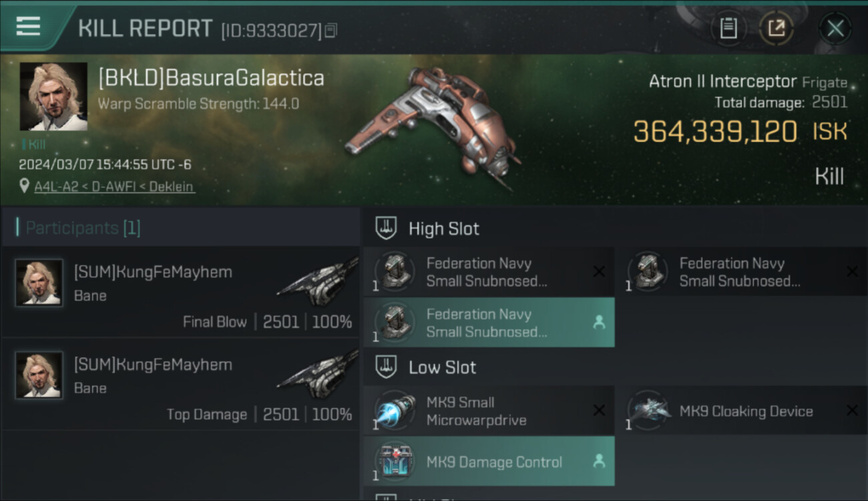Click the Atron II Interceptor ship image
This screenshot has width=868, height=501.
(432, 127)
